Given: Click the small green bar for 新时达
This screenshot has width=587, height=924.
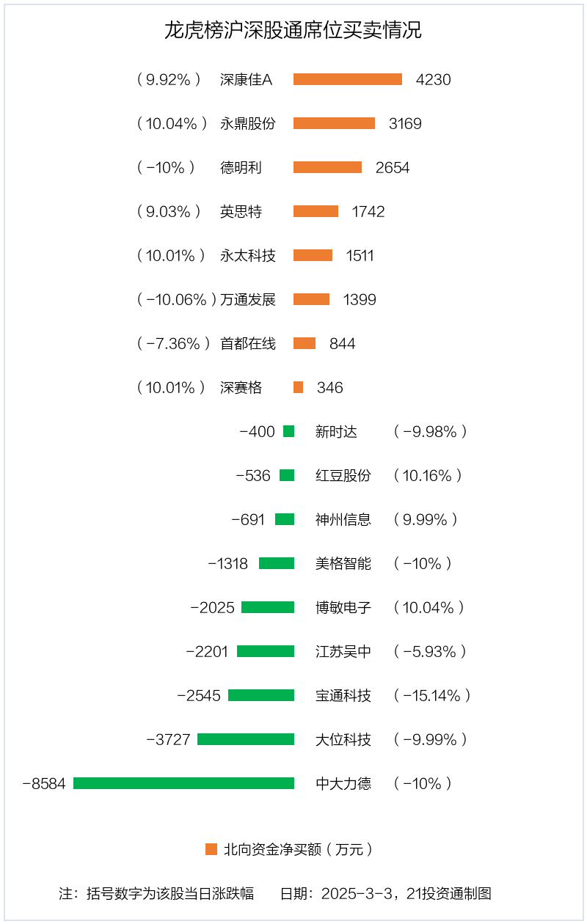Looking at the screenshot, I should tap(288, 431).
